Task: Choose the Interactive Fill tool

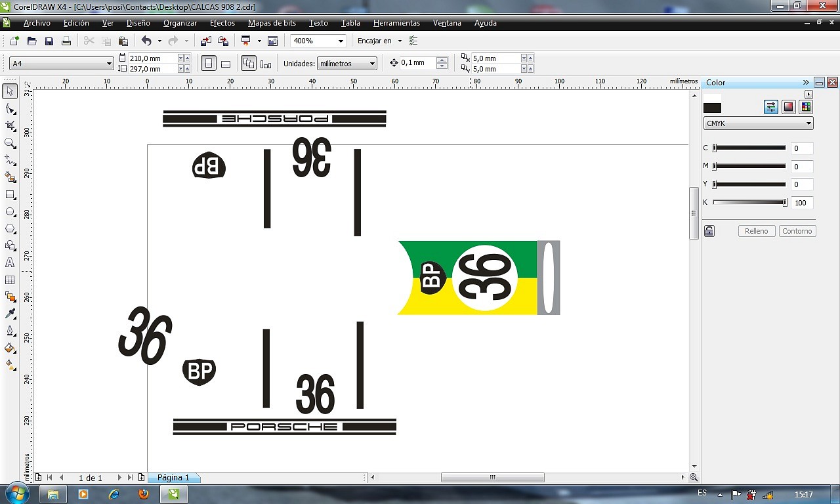Action: pos(10,366)
